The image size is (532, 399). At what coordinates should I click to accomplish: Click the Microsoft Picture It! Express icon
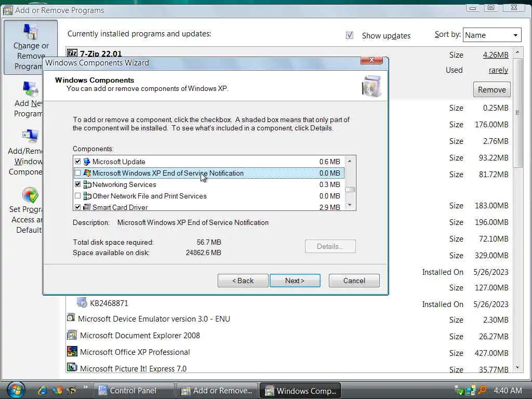(x=72, y=367)
